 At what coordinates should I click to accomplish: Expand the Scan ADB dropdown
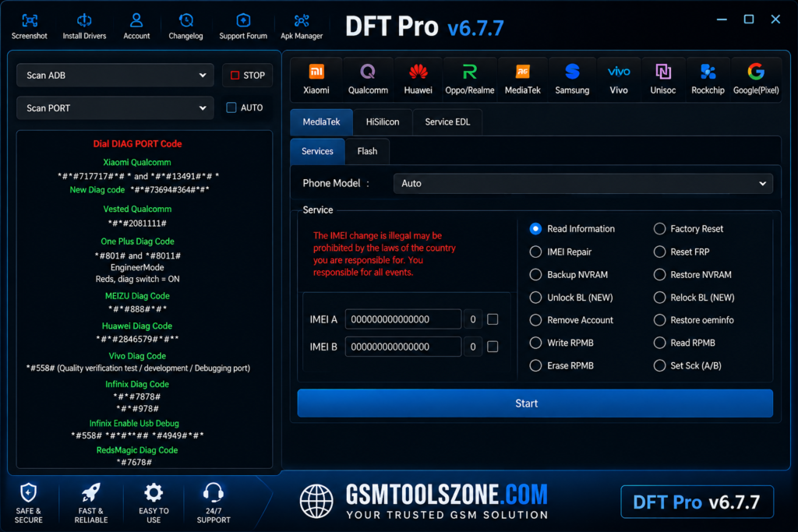(115, 76)
